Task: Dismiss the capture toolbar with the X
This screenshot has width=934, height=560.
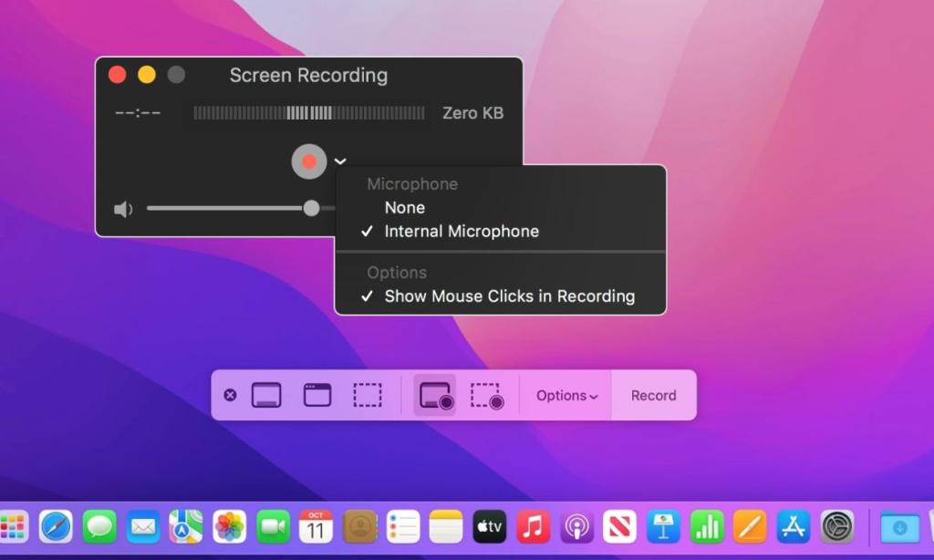Action: pyautogui.click(x=231, y=395)
